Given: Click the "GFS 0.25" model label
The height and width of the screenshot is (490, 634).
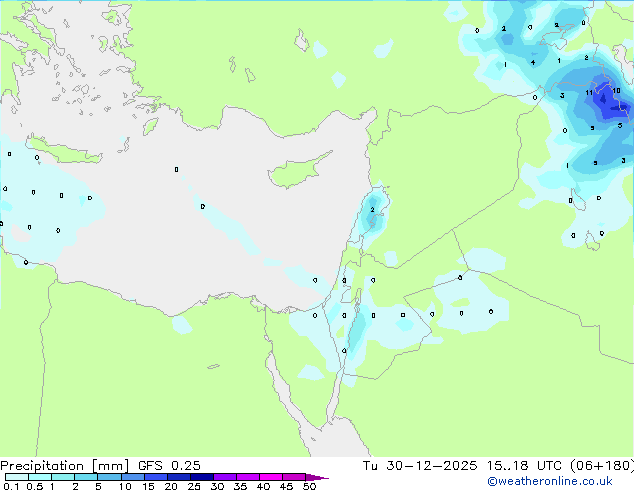Looking at the screenshot, I should [169, 466].
